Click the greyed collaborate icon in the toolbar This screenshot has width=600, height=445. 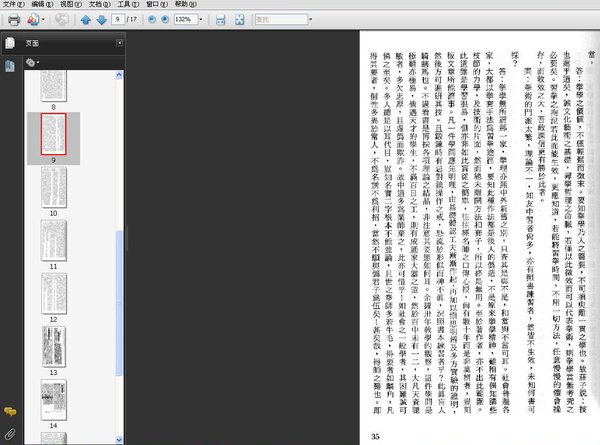(x=62, y=19)
